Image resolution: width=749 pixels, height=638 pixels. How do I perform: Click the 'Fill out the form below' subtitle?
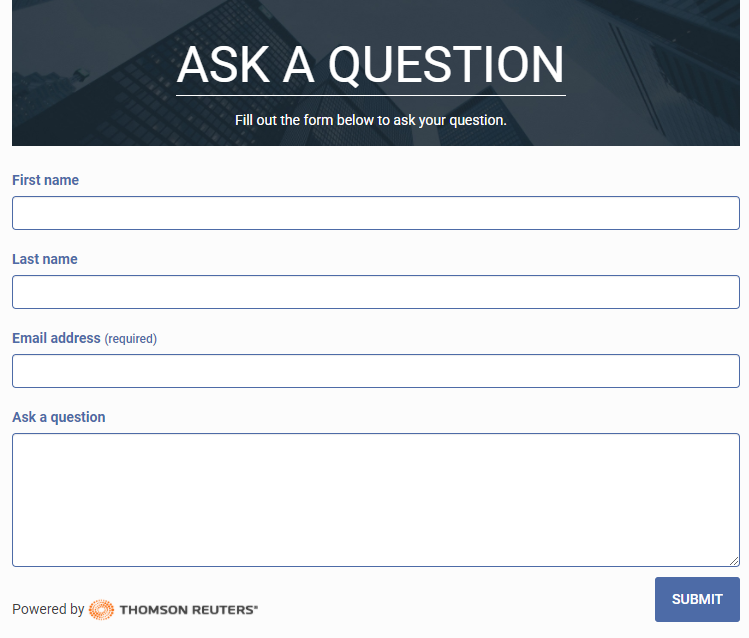(370, 120)
